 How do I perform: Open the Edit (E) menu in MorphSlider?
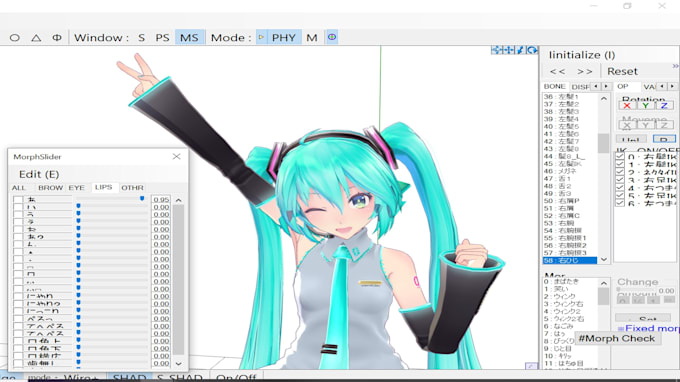tap(39, 174)
